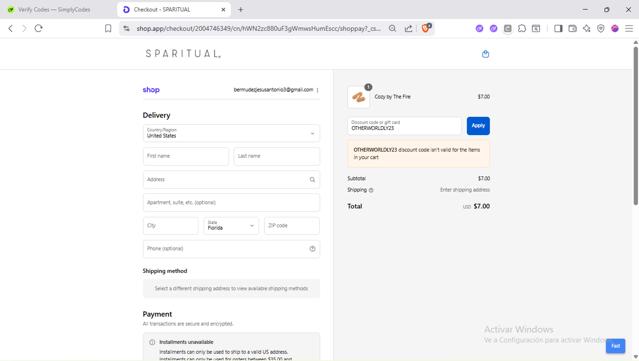Open Brave Wallet icon
Screen dimensions: 639x361
coord(573,28)
